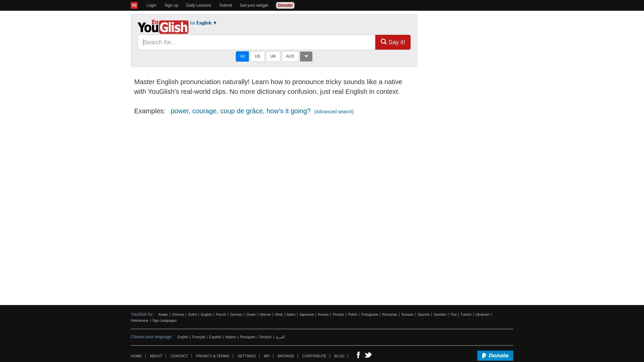The width and height of the screenshot is (644, 362).
Task: Click the YG logo icon in top bar
Action: tap(134, 5)
